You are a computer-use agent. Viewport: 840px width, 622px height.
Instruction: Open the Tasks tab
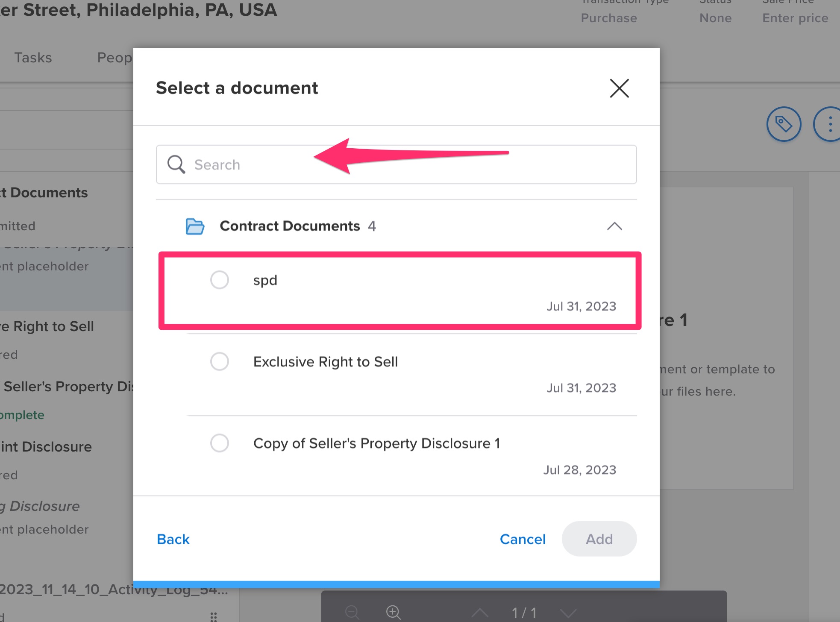pyautogui.click(x=33, y=58)
